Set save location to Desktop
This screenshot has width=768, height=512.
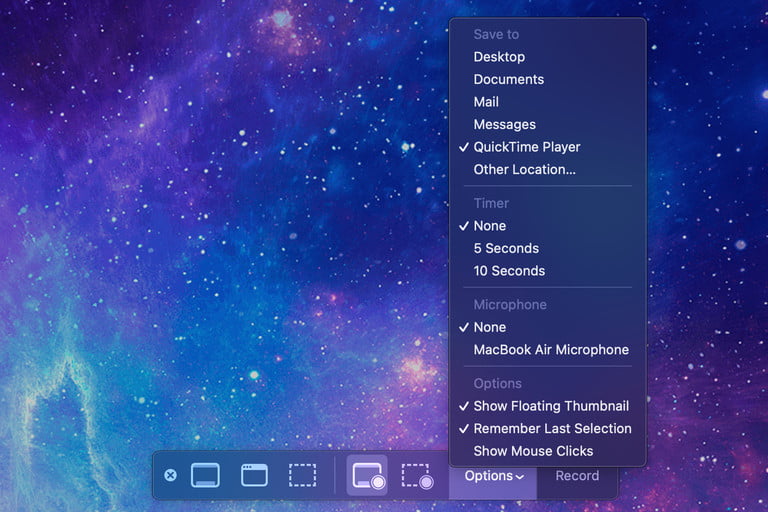click(x=499, y=57)
